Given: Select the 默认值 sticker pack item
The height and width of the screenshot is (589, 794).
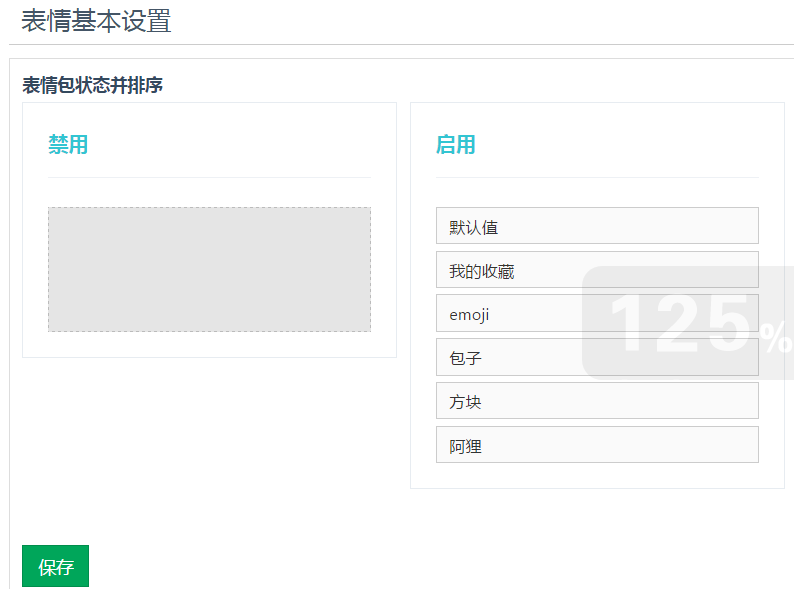Looking at the screenshot, I should [597, 225].
